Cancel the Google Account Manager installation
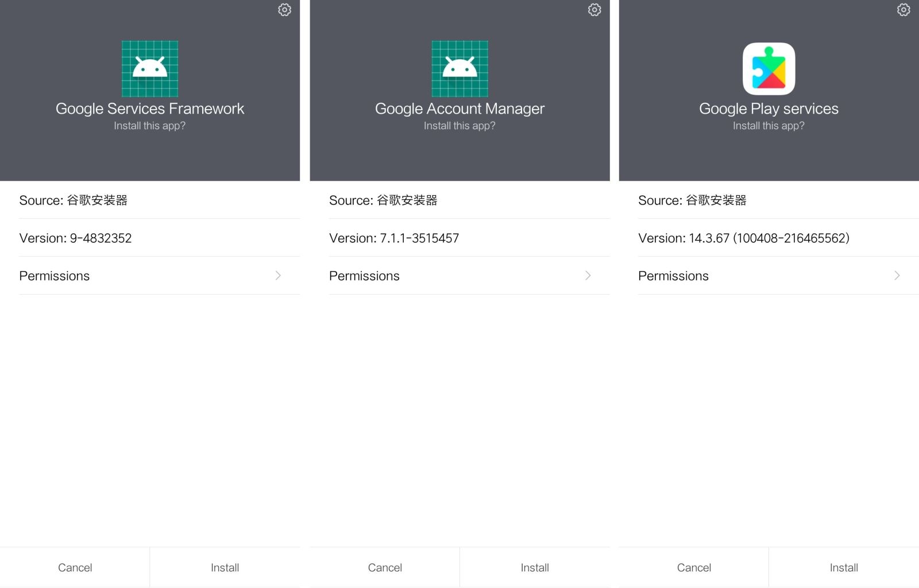The width and height of the screenshot is (919, 588). pyautogui.click(x=384, y=567)
